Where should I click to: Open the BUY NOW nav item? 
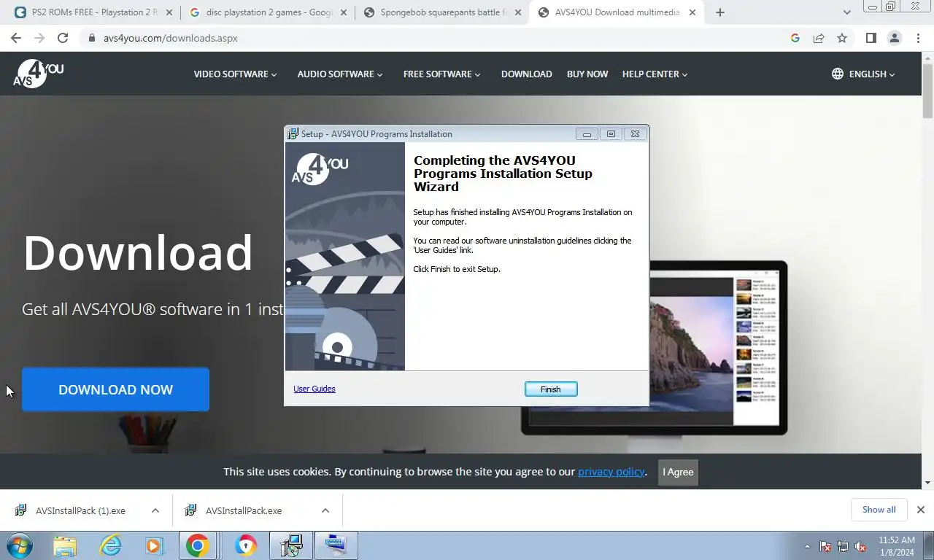click(587, 74)
